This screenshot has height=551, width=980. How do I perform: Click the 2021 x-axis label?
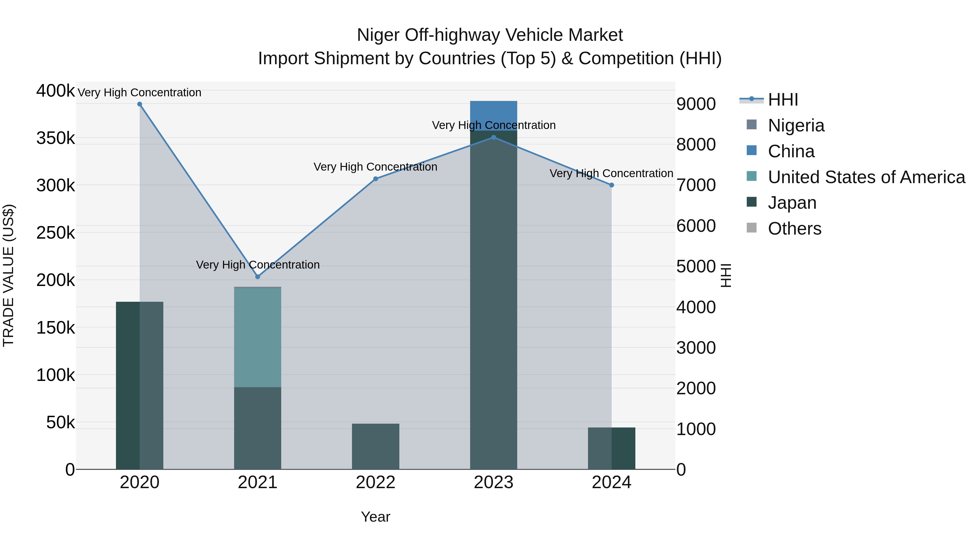coord(258,482)
